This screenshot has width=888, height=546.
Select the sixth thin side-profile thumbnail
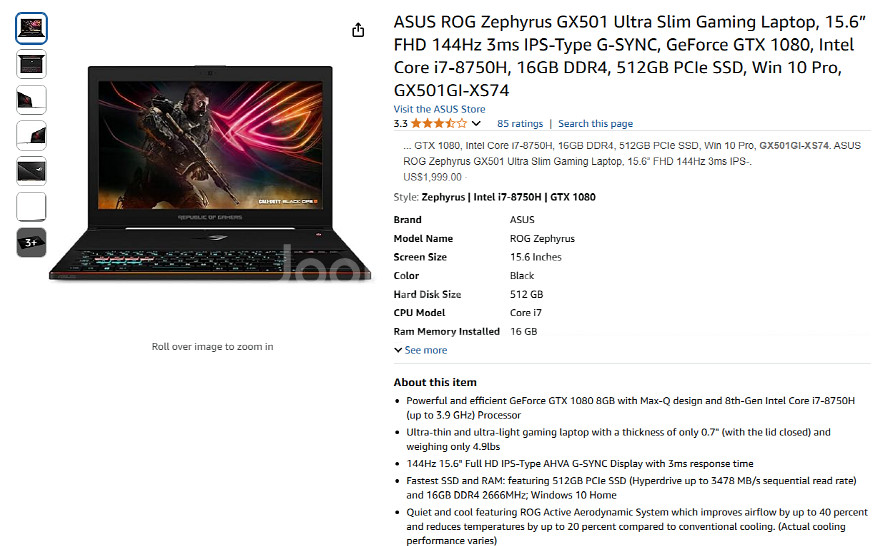(x=31, y=207)
